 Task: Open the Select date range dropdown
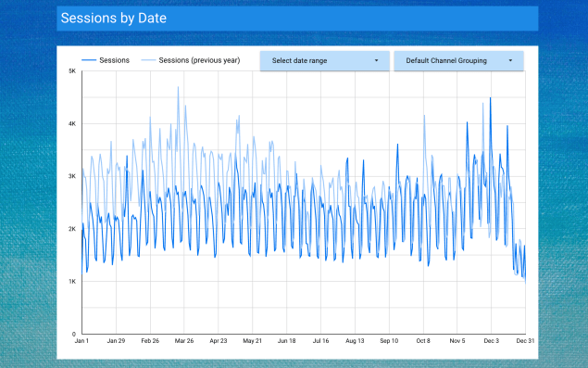325,61
